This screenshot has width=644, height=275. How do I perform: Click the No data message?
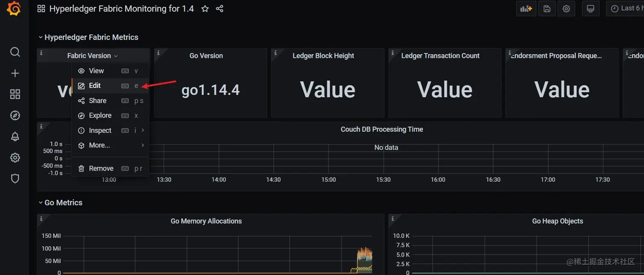tap(386, 147)
